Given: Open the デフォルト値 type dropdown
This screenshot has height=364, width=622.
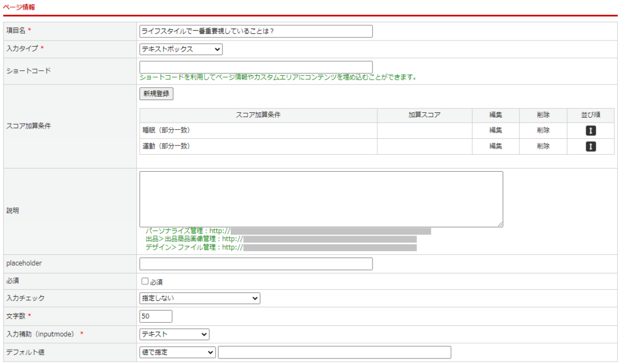Looking at the screenshot, I should pyautogui.click(x=177, y=352).
